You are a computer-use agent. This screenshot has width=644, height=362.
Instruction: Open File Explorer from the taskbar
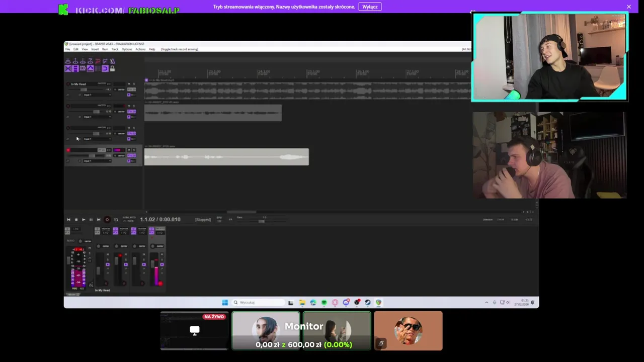point(302,302)
